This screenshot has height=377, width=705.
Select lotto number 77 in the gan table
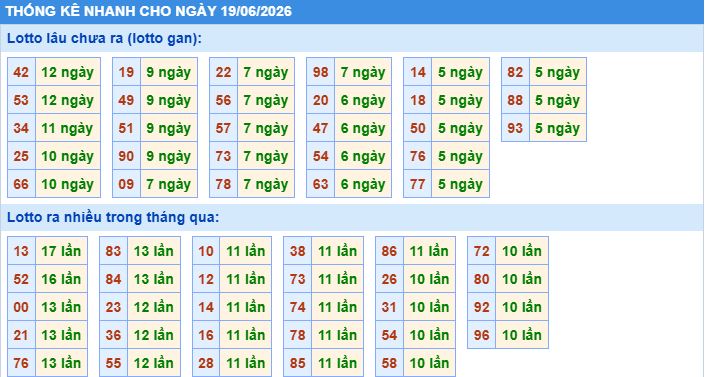point(418,184)
